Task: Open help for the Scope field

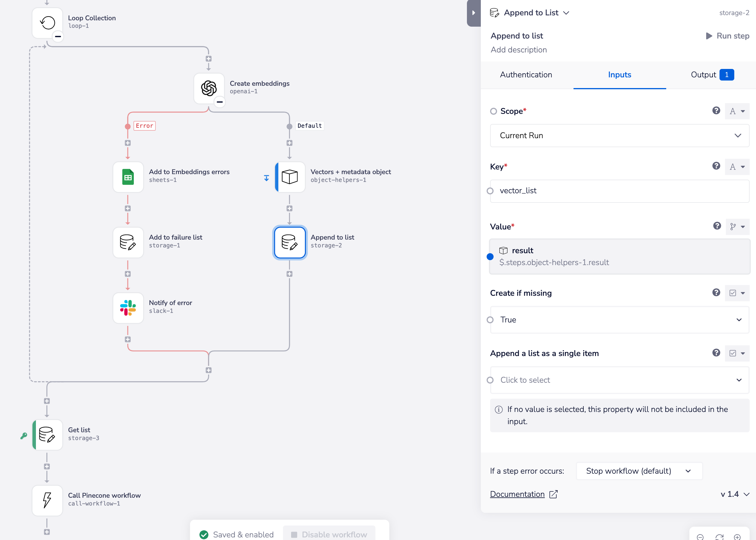Action: [x=716, y=111]
